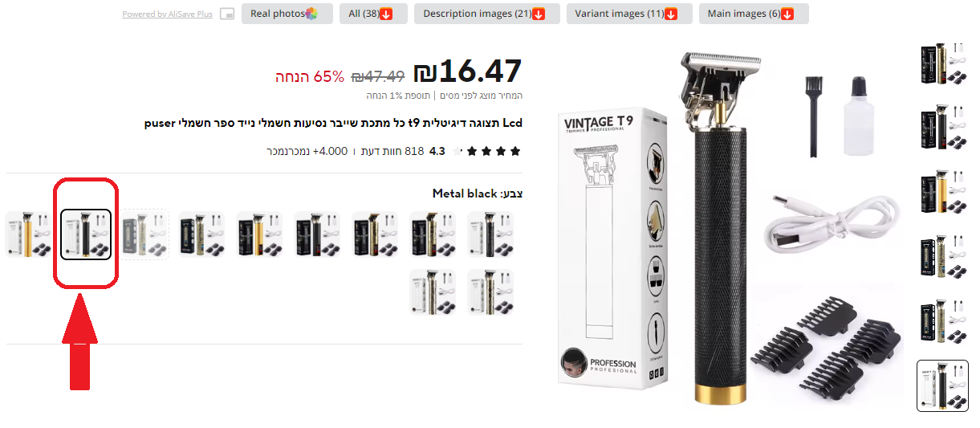
Task: Click download arrow on Main images (6)
Action: pyautogui.click(x=787, y=14)
